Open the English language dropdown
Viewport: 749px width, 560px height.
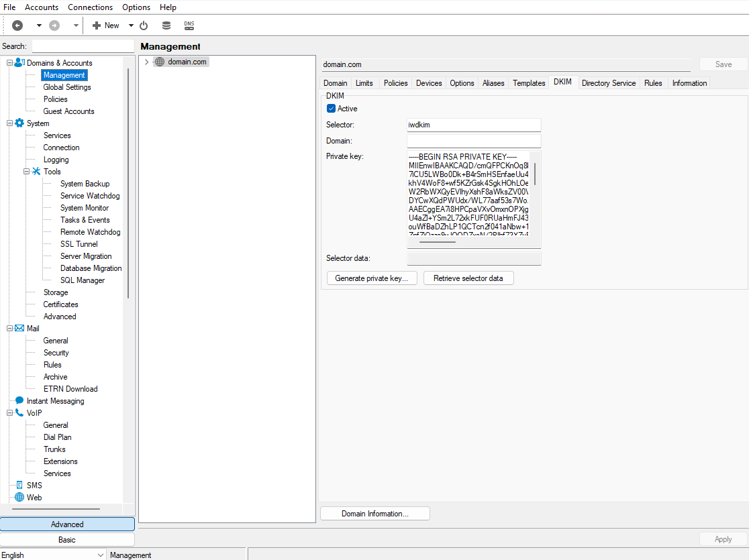(x=101, y=555)
